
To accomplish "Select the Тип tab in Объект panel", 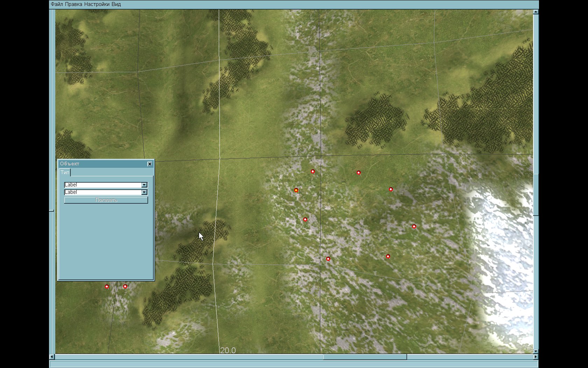I will [65, 172].
